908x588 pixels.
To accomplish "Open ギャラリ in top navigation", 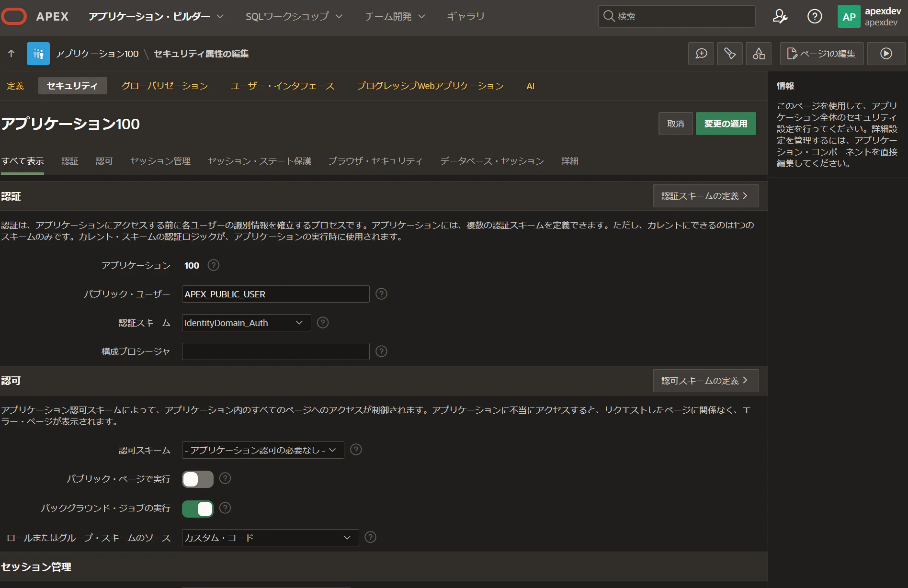I will pos(465,16).
